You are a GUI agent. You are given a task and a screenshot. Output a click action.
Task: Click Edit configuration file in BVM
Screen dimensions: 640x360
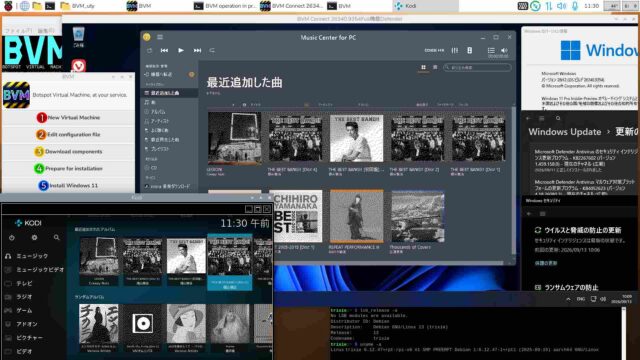point(69,134)
